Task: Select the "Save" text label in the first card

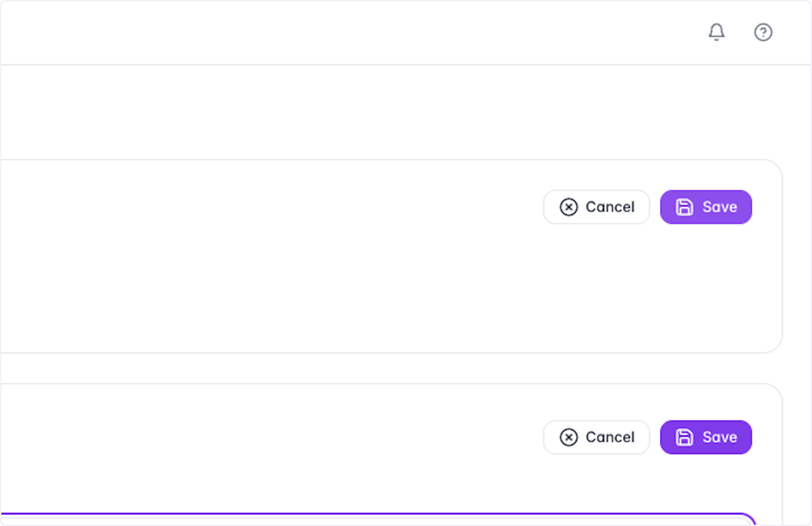Action: click(x=719, y=207)
